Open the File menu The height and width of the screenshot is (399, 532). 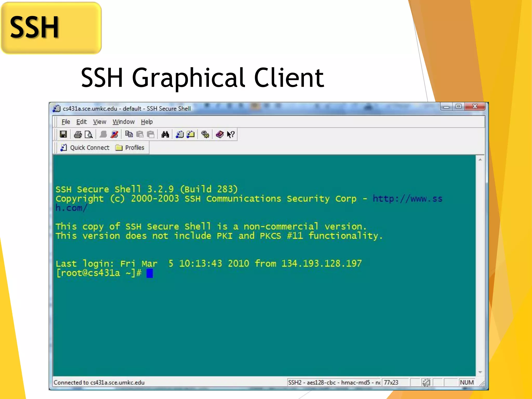tap(66, 122)
